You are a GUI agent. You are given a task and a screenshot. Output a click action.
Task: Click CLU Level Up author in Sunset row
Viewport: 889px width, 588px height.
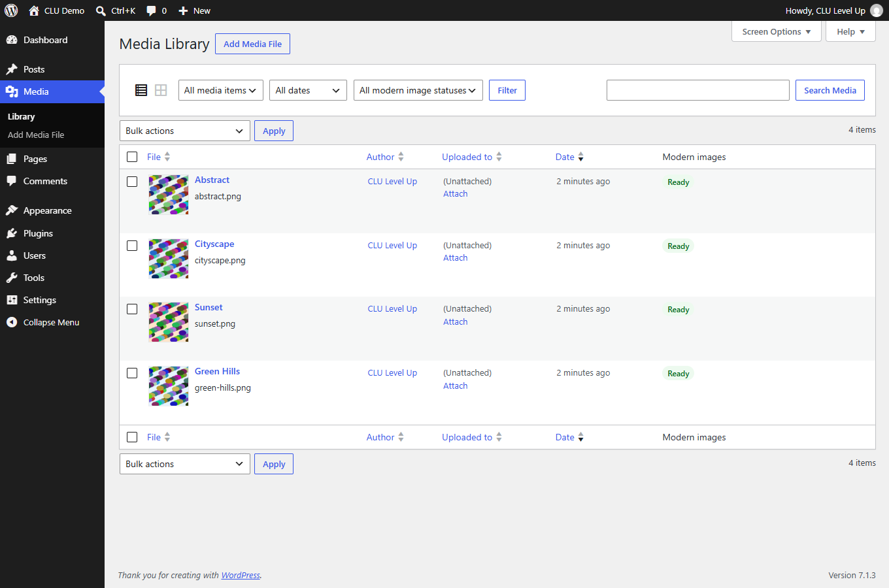coord(392,308)
